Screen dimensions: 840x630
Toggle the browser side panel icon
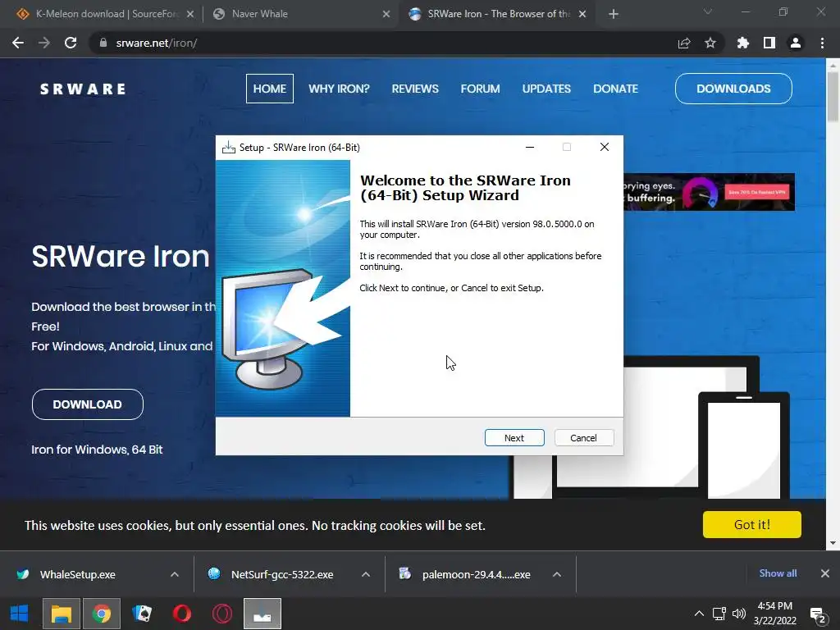(769, 43)
